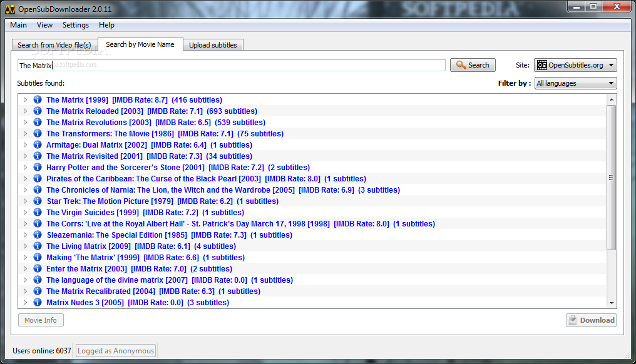Click info icon for Transformers: The Movie
Image resolution: width=636 pixels, height=364 pixels.
coord(38,133)
